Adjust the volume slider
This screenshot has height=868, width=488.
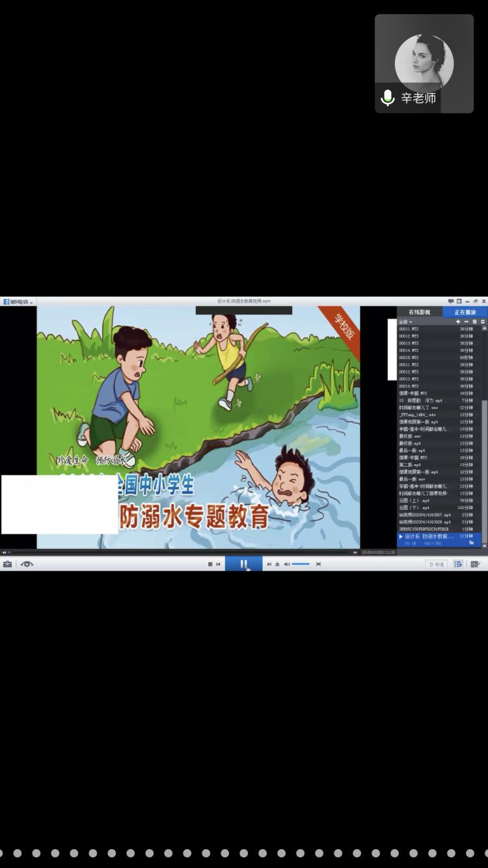301,564
